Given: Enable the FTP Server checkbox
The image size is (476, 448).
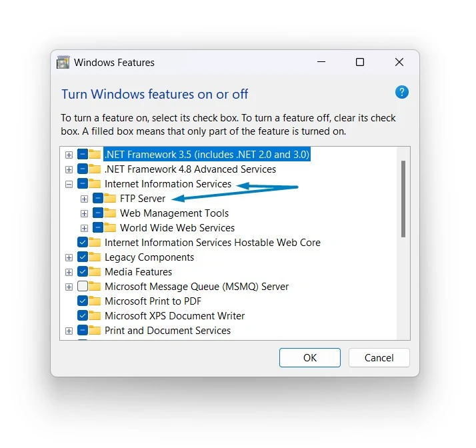Looking at the screenshot, I should pyautogui.click(x=98, y=198).
